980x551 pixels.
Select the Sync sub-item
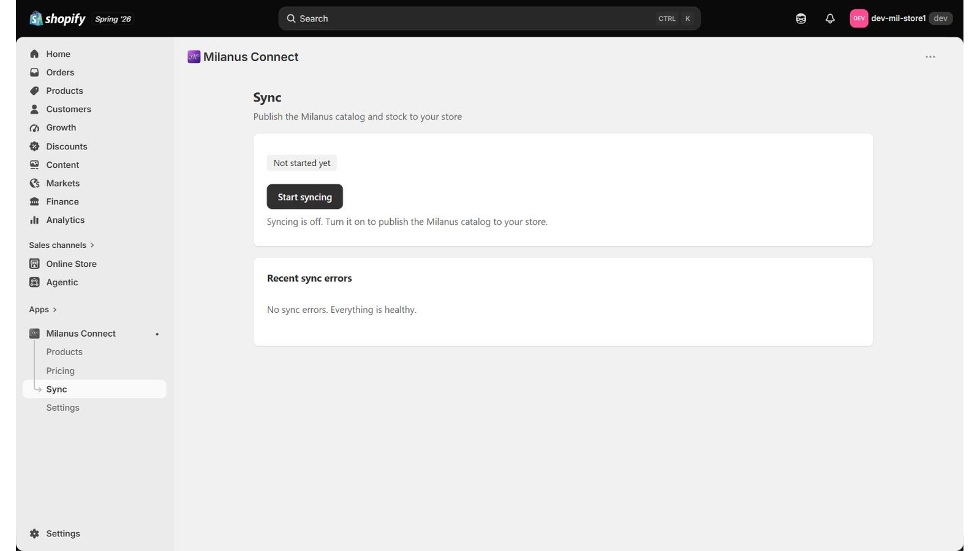94,389
